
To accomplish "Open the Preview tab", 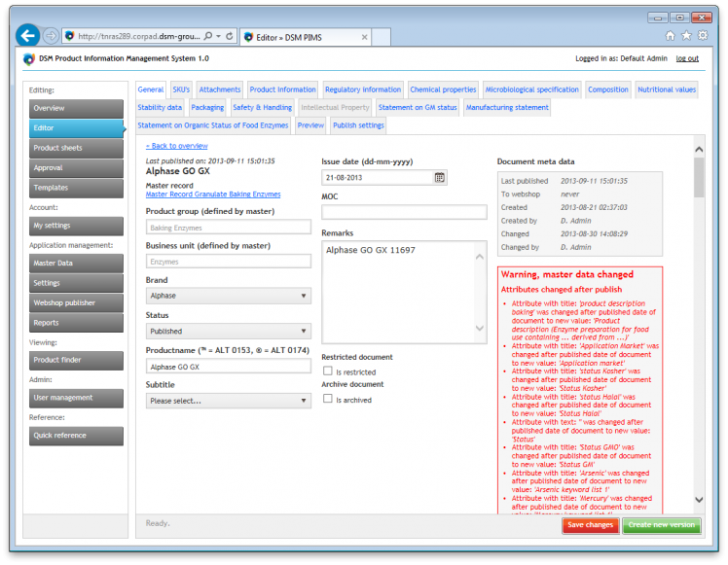I will coord(310,125).
